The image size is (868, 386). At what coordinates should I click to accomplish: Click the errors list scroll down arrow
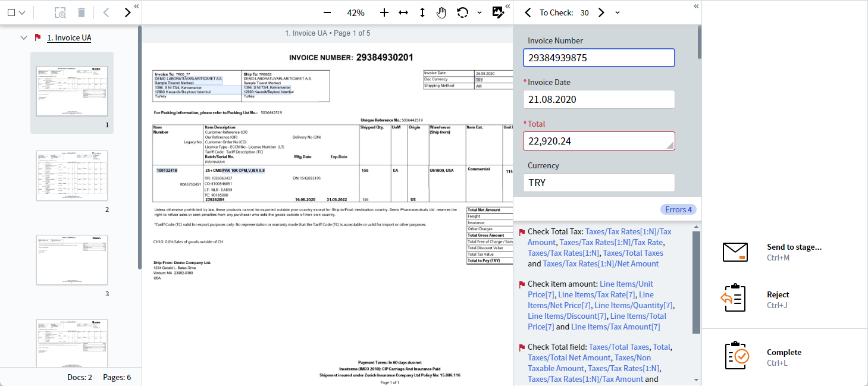click(696, 380)
